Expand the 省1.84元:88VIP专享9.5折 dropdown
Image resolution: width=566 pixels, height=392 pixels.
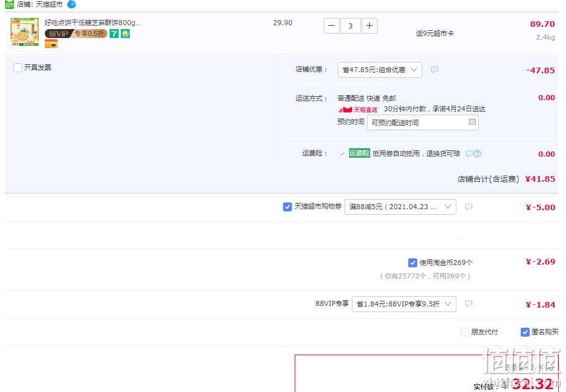[x=404, y=304]
